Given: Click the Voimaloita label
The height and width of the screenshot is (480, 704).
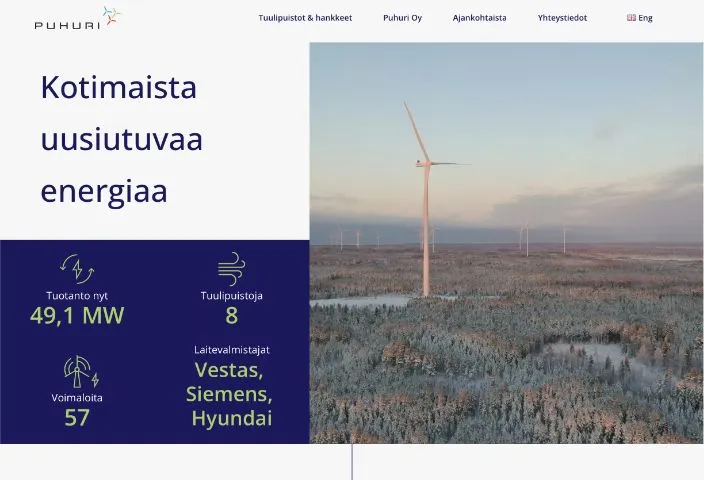Looking at the screenshot, I should pyautogui.click(x=77, y=398).
